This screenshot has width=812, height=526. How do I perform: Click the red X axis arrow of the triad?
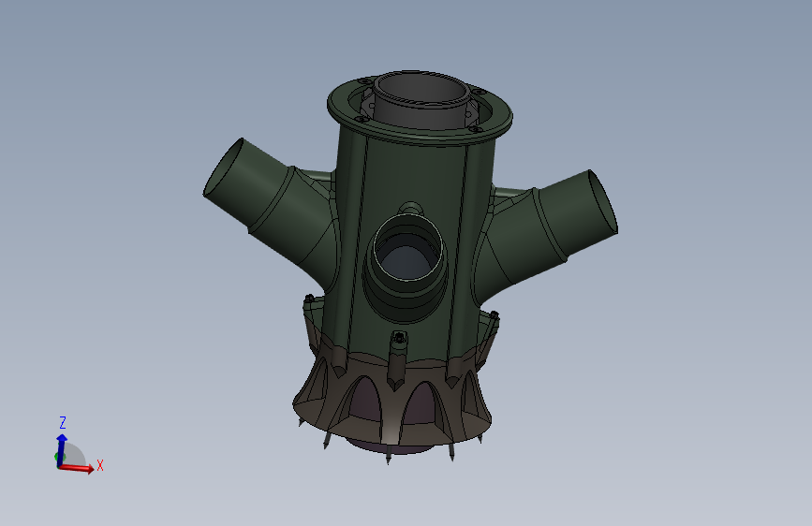tap(77, 468)
